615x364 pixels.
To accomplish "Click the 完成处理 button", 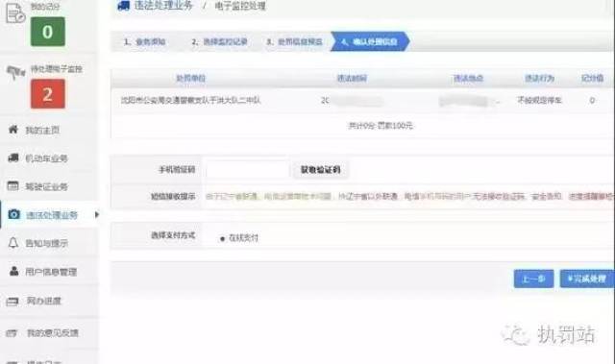I will click(587, 279).
